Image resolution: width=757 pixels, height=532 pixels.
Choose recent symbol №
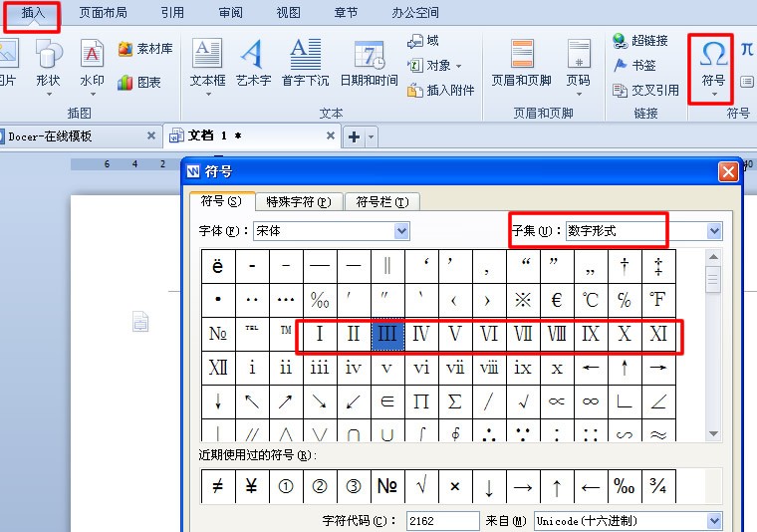[387, 486]
